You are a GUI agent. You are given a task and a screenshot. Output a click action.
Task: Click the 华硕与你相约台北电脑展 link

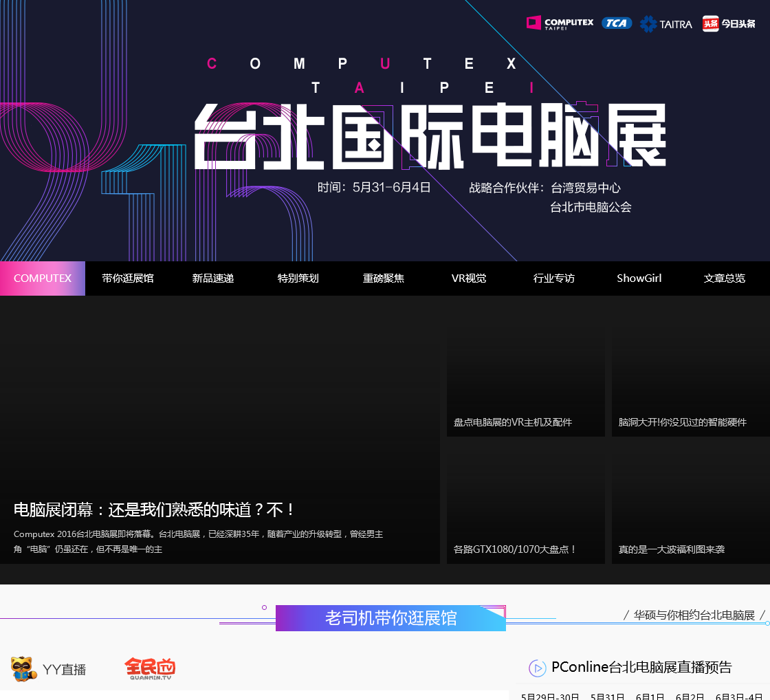pyautogui.click(x=694, y=615)
